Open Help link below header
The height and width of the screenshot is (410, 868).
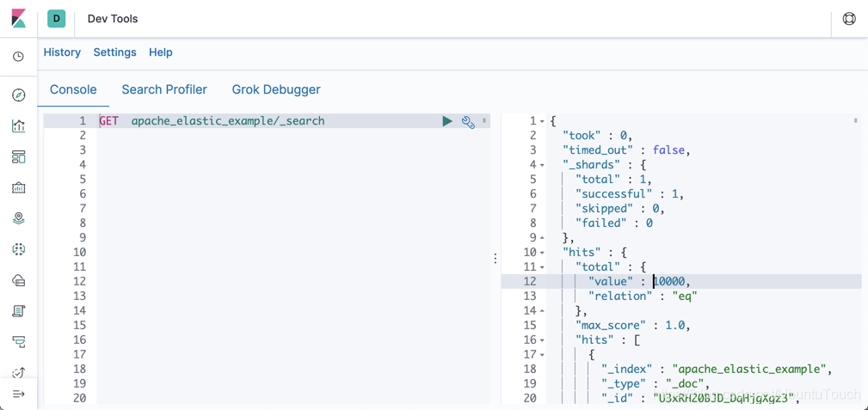pos(161,52)
